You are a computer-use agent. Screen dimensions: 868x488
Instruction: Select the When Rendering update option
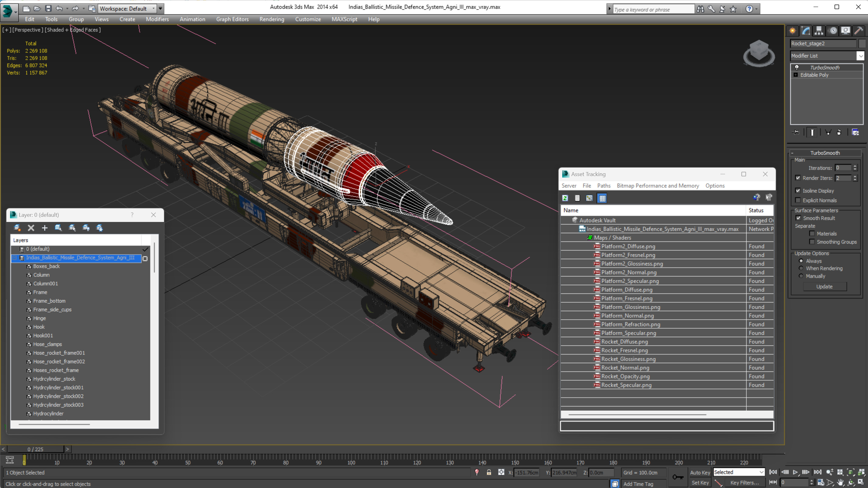(801, 268)
